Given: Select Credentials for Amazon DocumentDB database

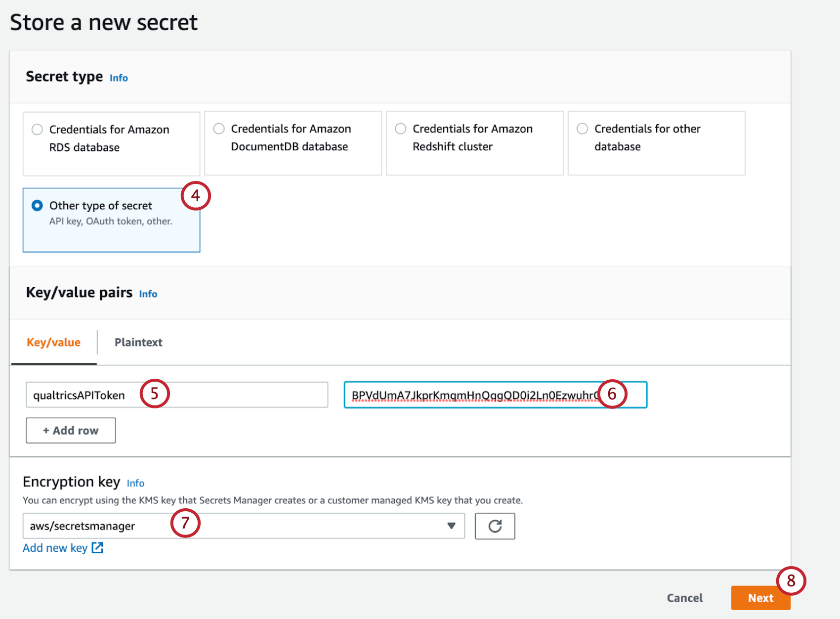Looking at the screenshot, I should (x=219, y=128).
